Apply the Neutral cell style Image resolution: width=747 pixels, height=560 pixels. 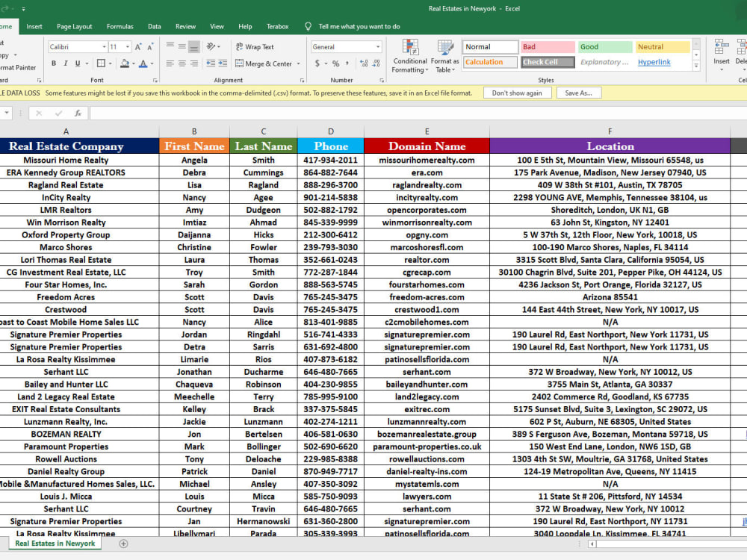click(x=663, y=46)
